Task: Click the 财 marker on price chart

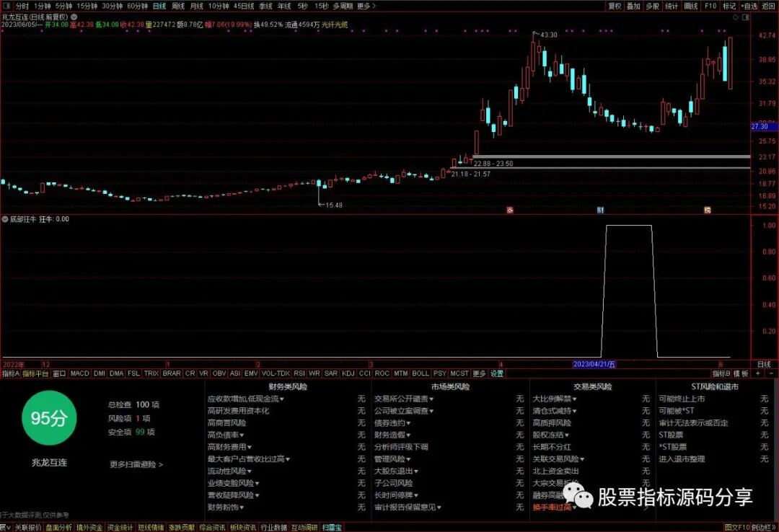Action: [x=600, y=210]
